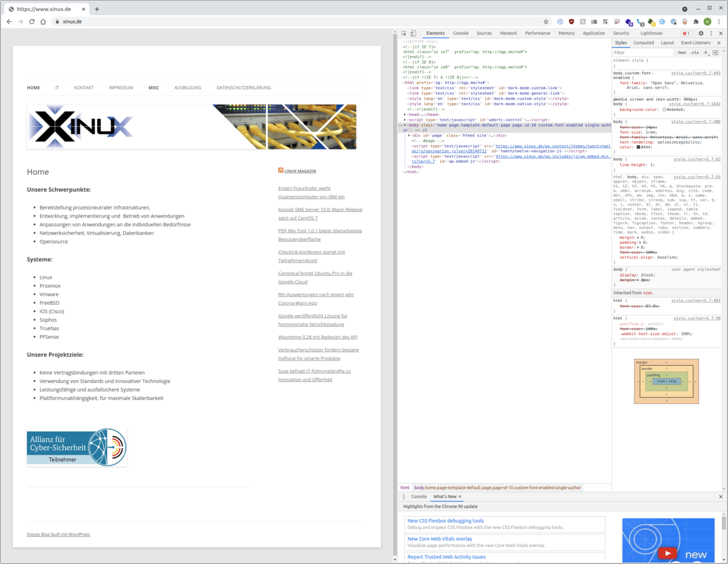
Task: Open the hidden panels chevron next to Event Listeners
Action: [719, 42]
